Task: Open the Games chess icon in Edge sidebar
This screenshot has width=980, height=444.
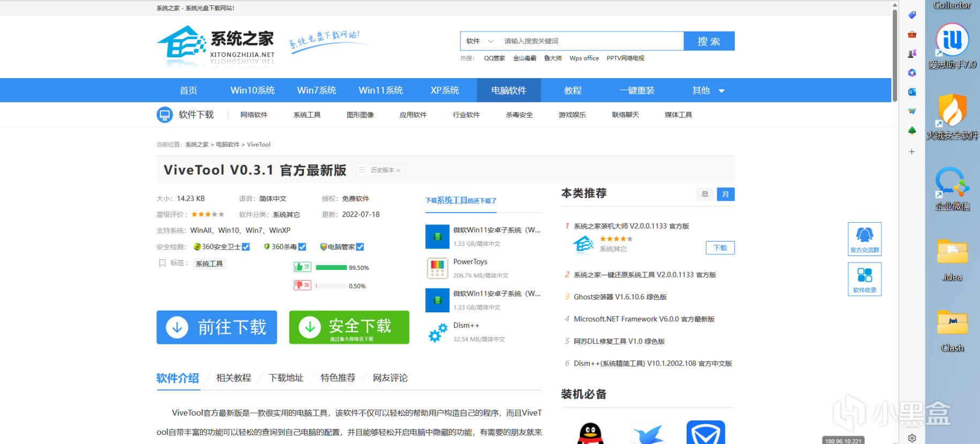Action: click(x=912, y=54)
